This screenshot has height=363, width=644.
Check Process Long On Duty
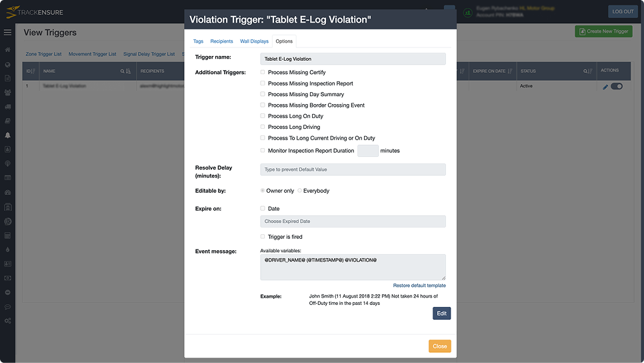click(263, 116)
